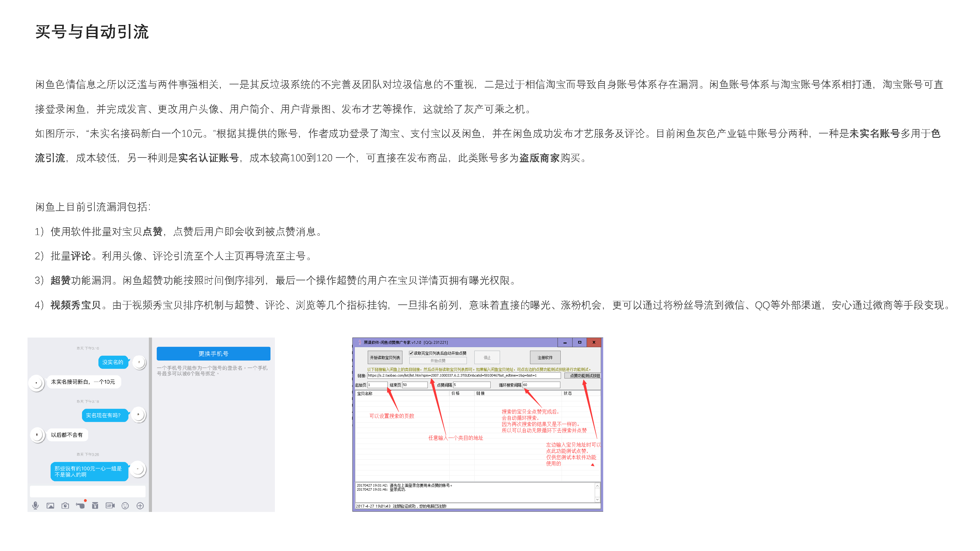Uncheck 读取完宝贝列表后自动开始点赞 checkbox
The height and width of the screenshot is (551, 980).
(411, 353)
